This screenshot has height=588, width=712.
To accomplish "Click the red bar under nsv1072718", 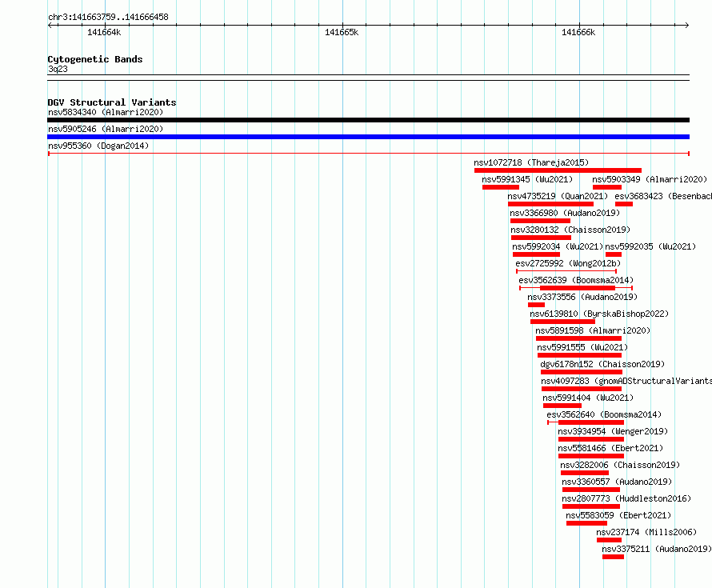I will pos(558,170).
